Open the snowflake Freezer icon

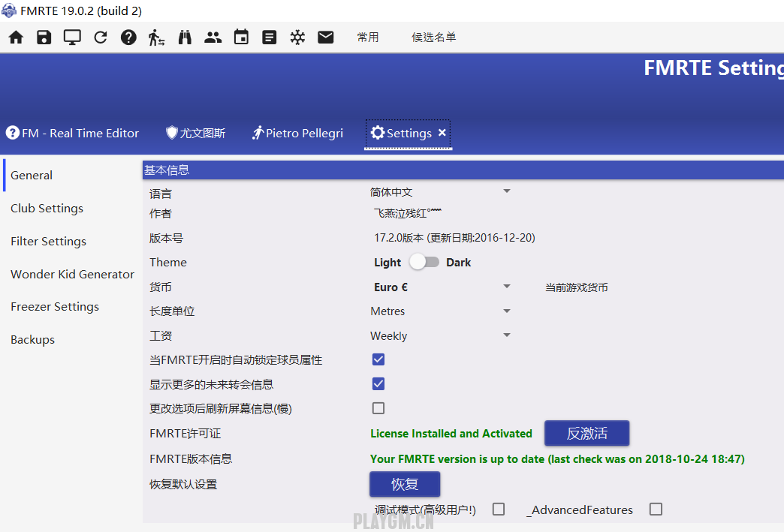coord(297,38)
